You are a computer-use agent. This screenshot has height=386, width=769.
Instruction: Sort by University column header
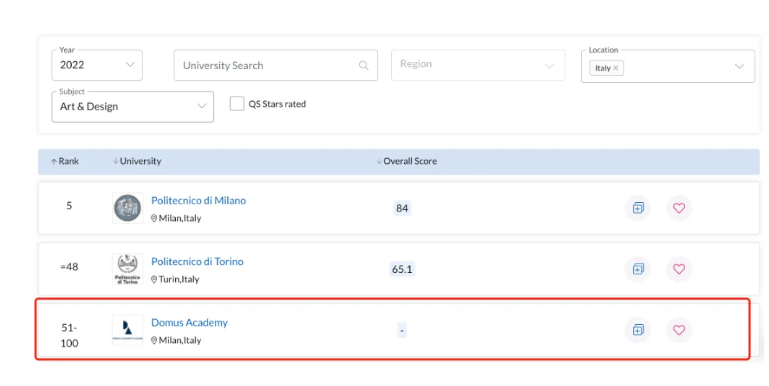(137, 161)
